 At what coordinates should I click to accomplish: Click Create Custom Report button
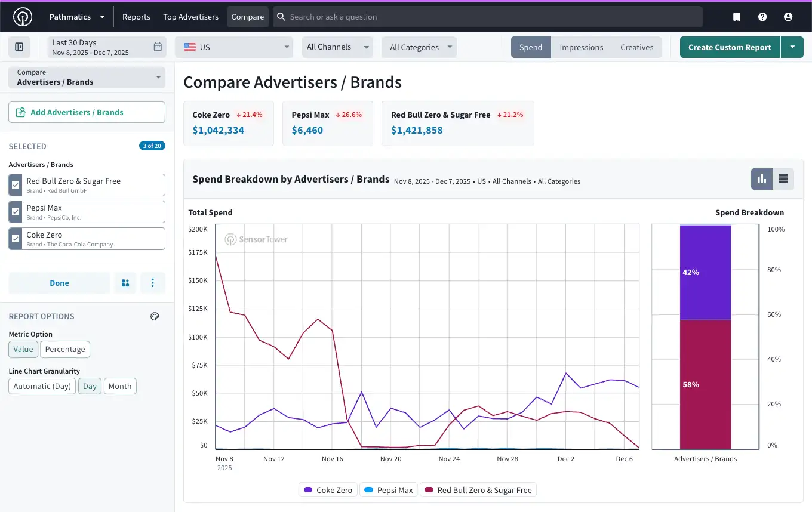[x=730, y=47]
